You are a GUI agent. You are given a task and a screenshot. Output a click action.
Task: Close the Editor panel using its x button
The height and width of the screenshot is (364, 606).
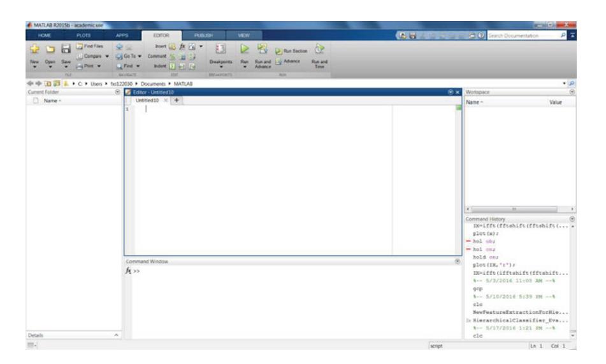(x=458, y=92)
